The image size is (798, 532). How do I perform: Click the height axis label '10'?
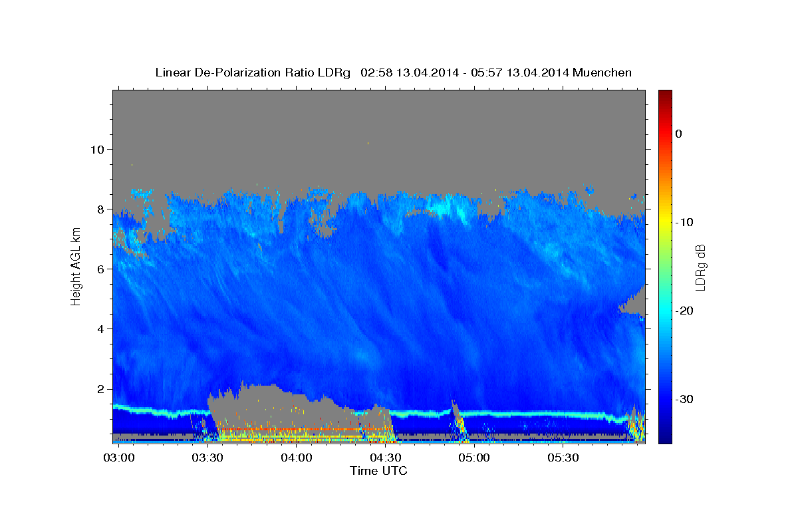pyautogui.click(x=96, y=149)
